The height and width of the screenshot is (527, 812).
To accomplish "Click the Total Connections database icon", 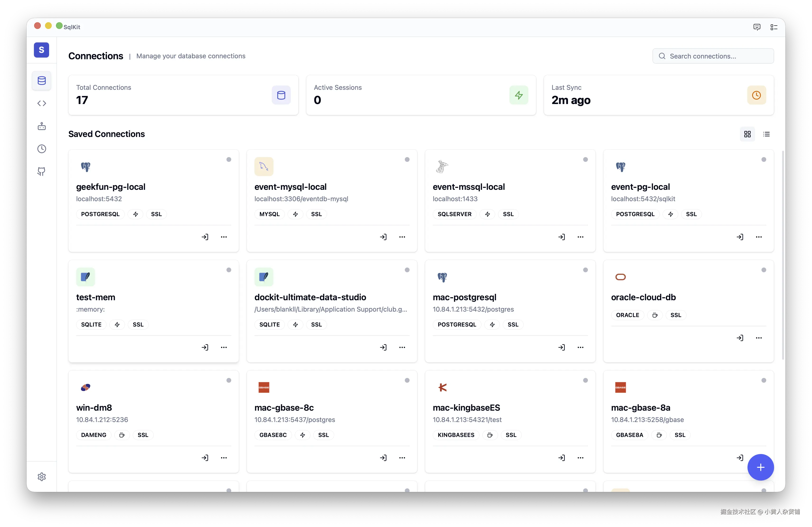I will [281, 95].
